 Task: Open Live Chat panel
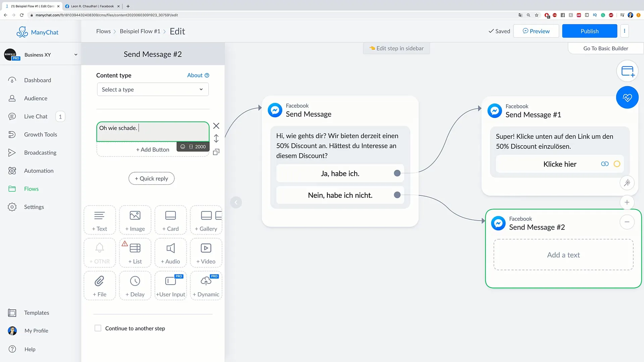(36, 116)
